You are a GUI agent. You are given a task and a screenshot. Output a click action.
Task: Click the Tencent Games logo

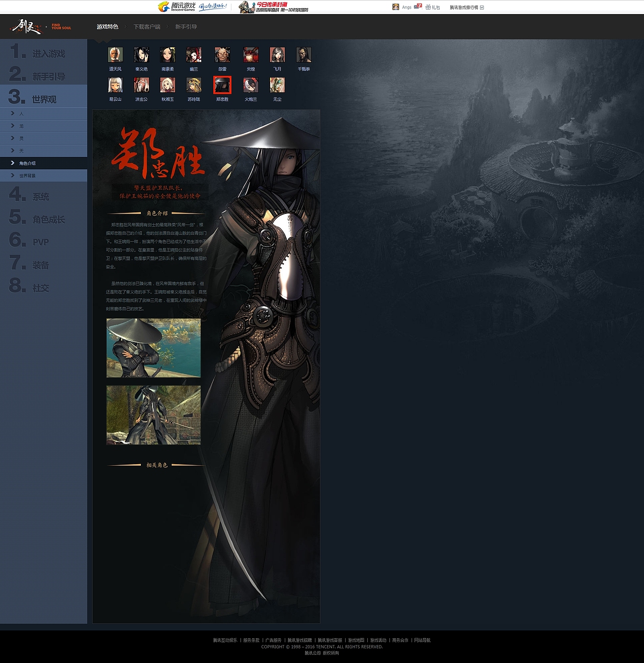(176, 7)
